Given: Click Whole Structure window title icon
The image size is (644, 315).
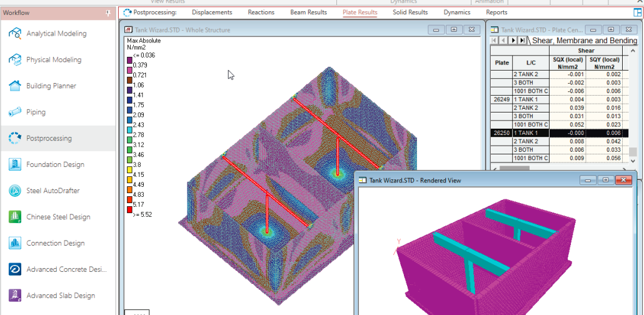Looking at the screenshot, I should click(128, 30).
